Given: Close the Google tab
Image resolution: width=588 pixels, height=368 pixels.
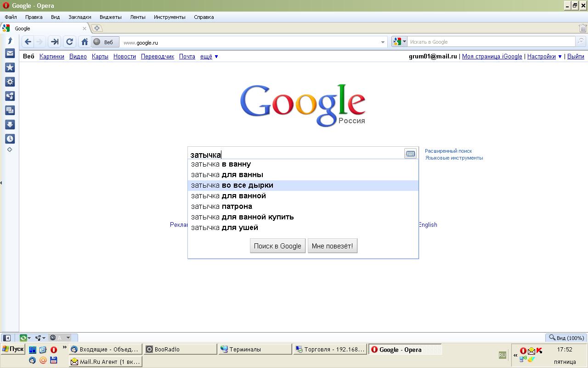Looking at the screenshot, I should (84, 29).
